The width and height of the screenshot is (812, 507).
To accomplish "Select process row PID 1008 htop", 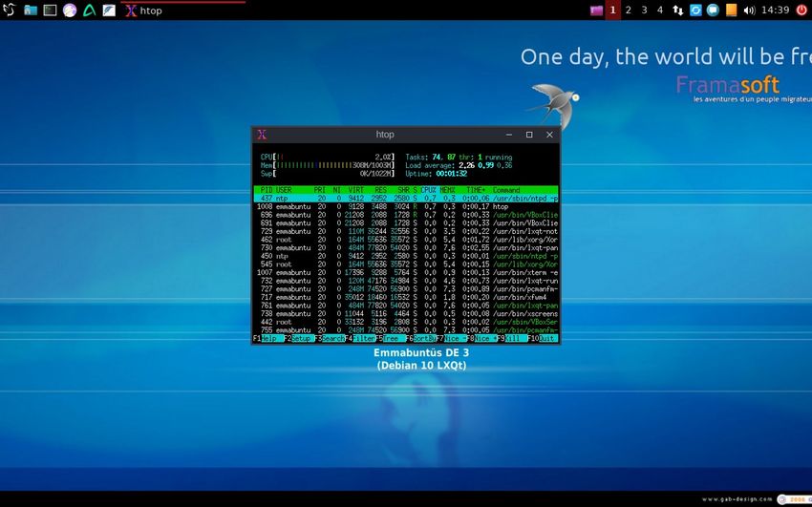I will tap(406, 206).
